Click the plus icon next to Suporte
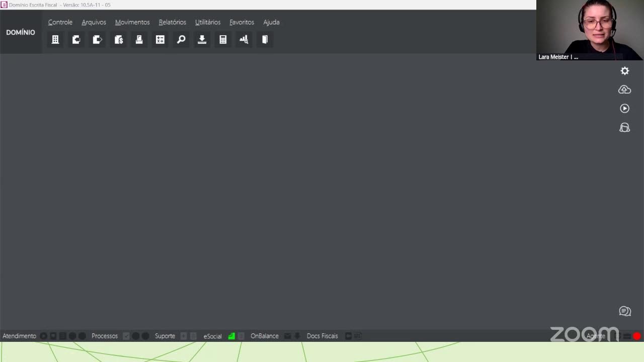The height and width of the screenshot is (362, 644). 184,336
